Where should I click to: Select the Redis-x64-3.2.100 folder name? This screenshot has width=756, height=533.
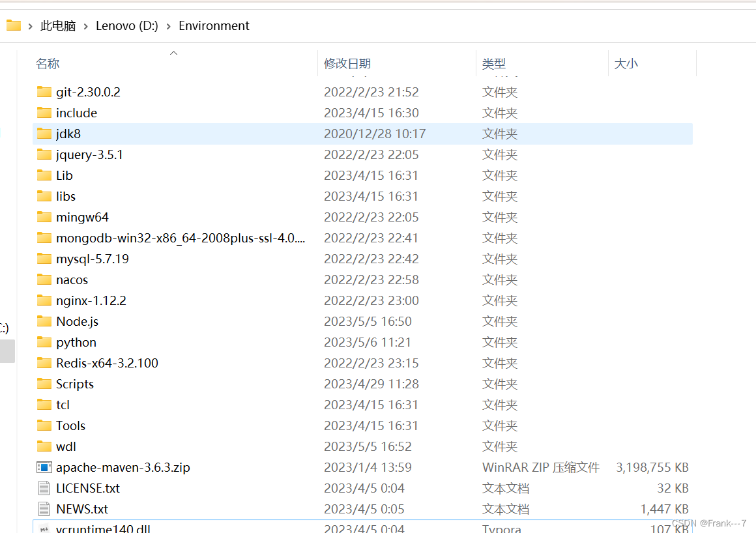(x=107, y=363)
